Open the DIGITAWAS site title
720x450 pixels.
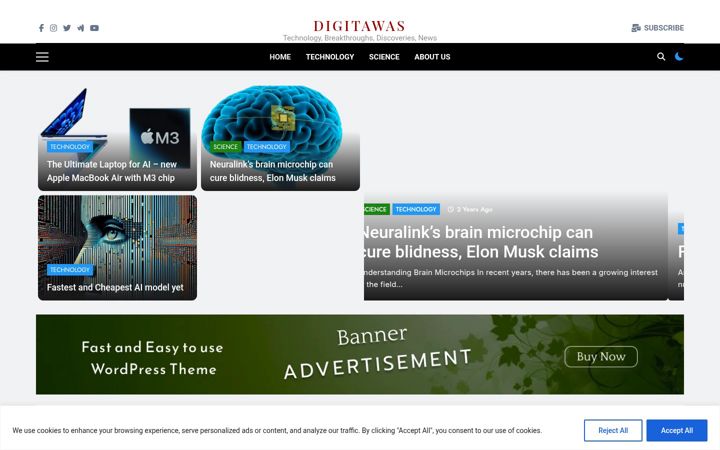click(x=360, y=26)
